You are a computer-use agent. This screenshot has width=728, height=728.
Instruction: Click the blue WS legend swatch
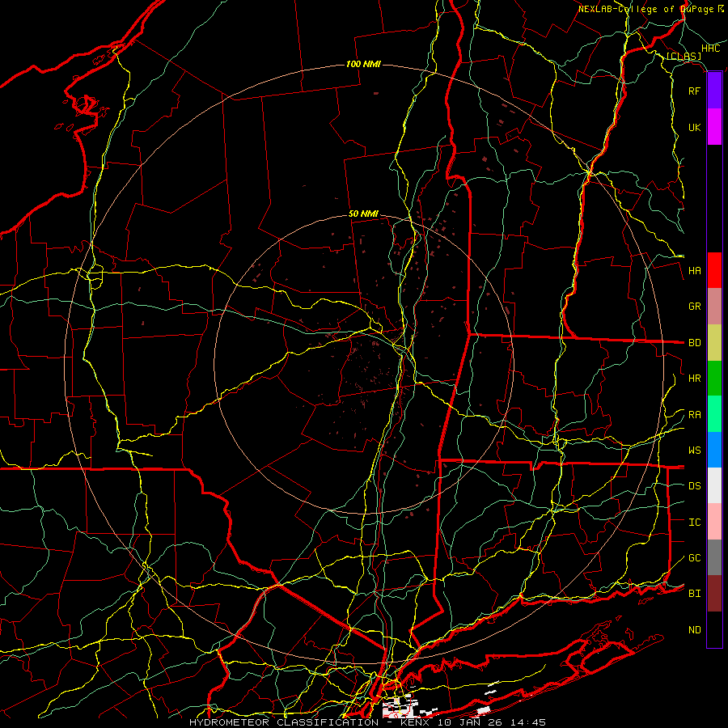(714, 450)
